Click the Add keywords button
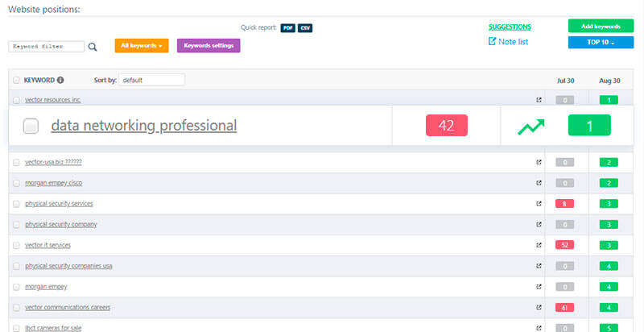The width and height of the screenshot is (644, 332). click(x=601, y=26)
